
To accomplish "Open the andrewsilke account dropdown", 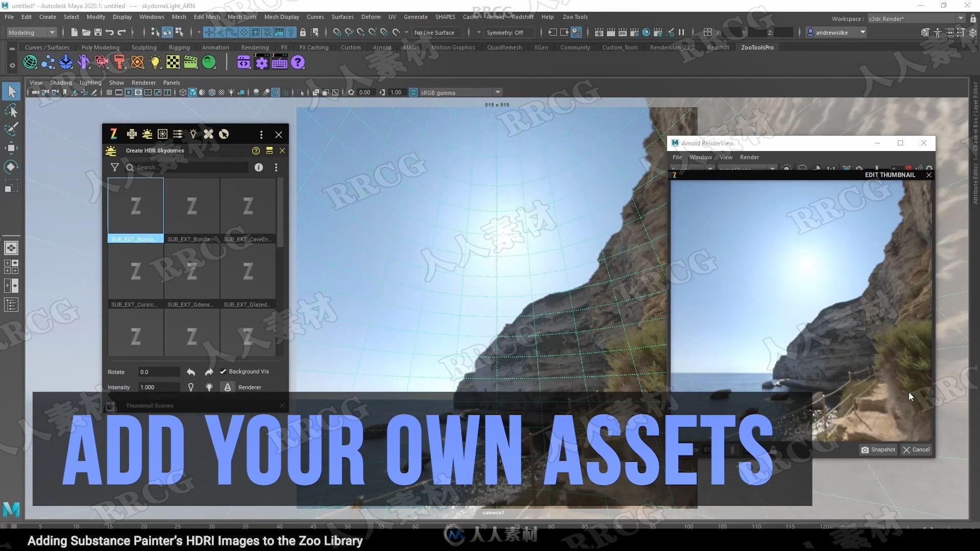I will [x=836, y=32].
